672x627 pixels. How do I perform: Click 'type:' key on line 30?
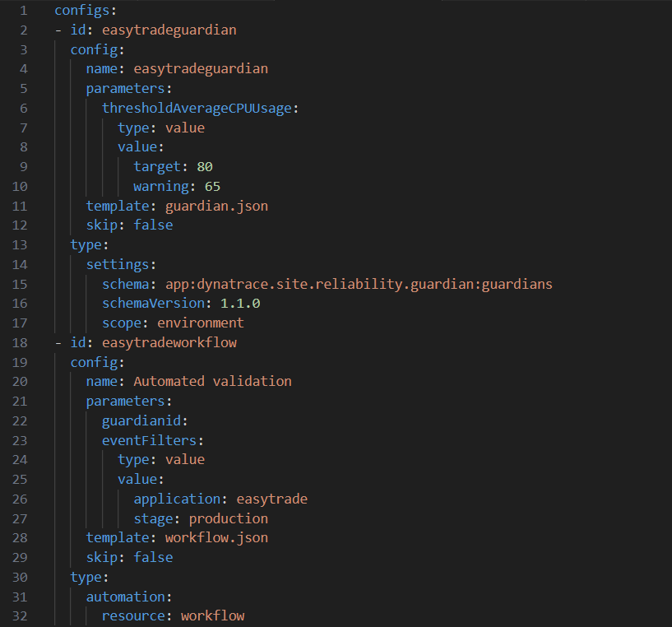pos(89,578)
